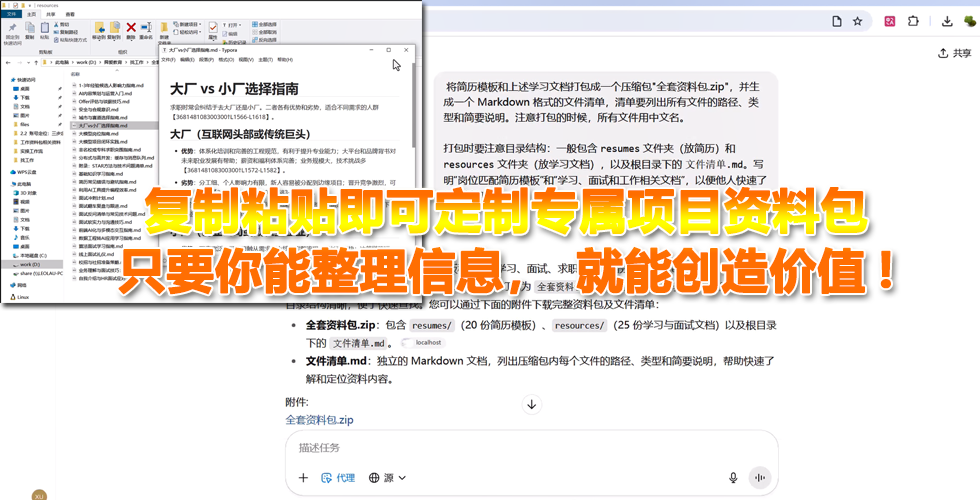Open the New item (新建项目) dropdown
980x500 pixels.
tap(188, 24)
